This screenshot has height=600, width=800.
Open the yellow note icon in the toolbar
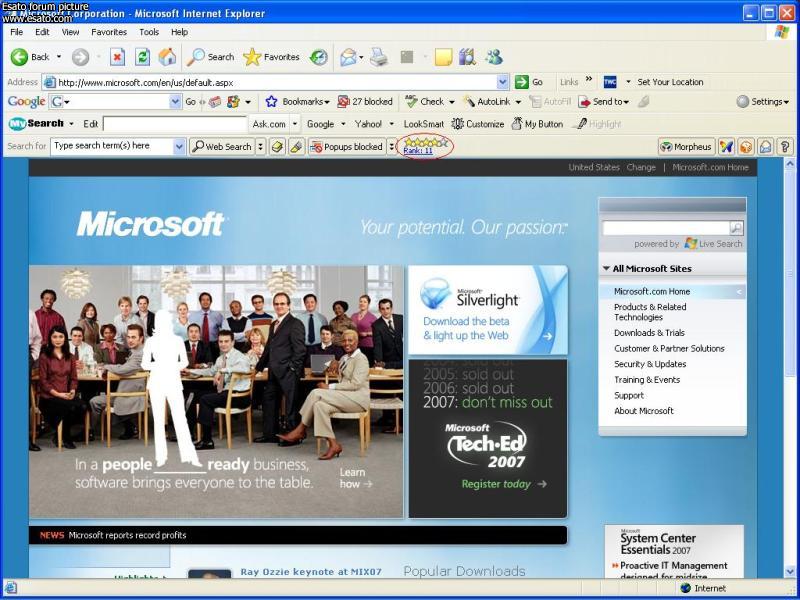(443, 57)
